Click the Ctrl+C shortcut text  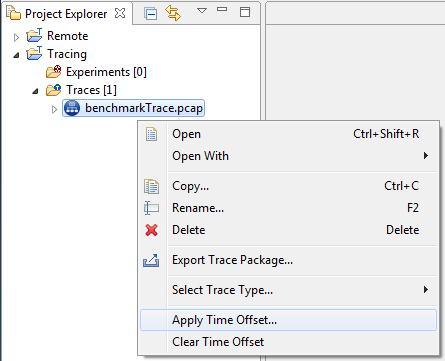coord(401,186)
